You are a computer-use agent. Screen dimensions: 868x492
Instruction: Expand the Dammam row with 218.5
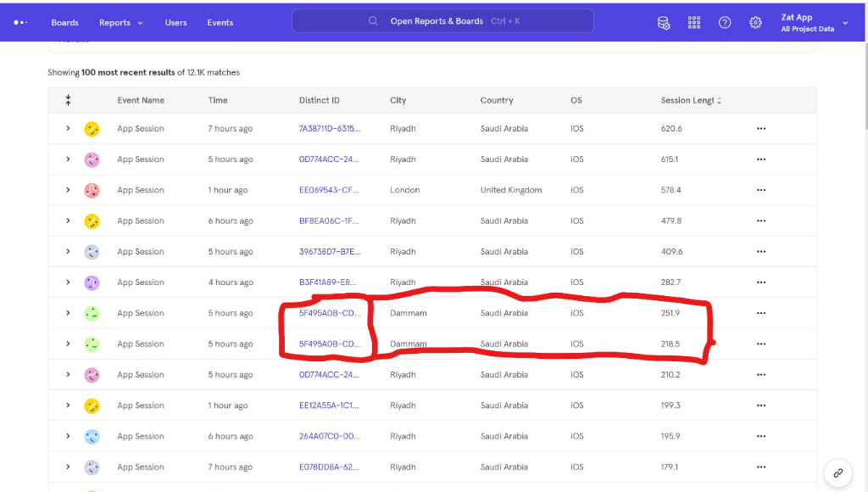pos(68,344)
